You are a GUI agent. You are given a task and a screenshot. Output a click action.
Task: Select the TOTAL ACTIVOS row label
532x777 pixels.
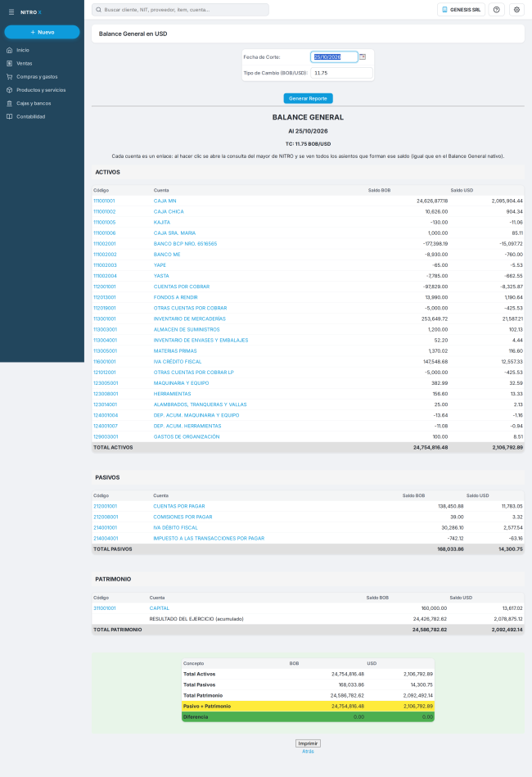tap(114, 448)
